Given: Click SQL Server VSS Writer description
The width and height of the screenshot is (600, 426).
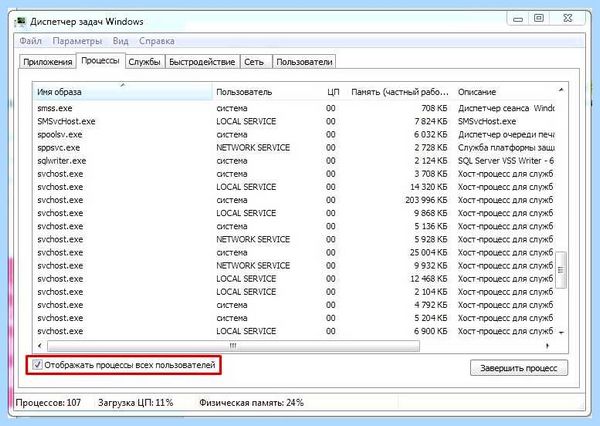Looking at the screenshot, I should coord(506,161).
